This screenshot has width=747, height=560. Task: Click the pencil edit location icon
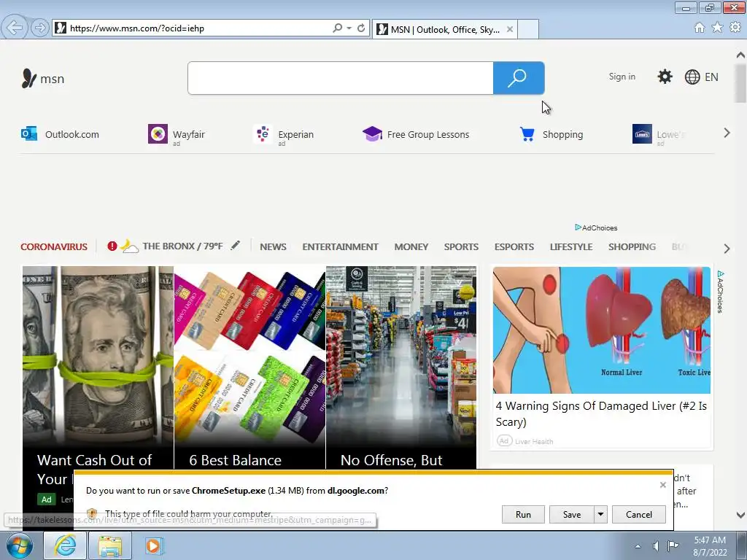[x=235, y=245]
